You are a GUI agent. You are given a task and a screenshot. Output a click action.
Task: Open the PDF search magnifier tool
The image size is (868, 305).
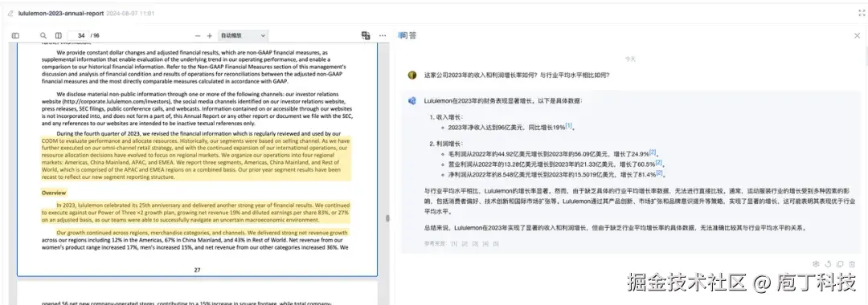[x=43, y=35]
